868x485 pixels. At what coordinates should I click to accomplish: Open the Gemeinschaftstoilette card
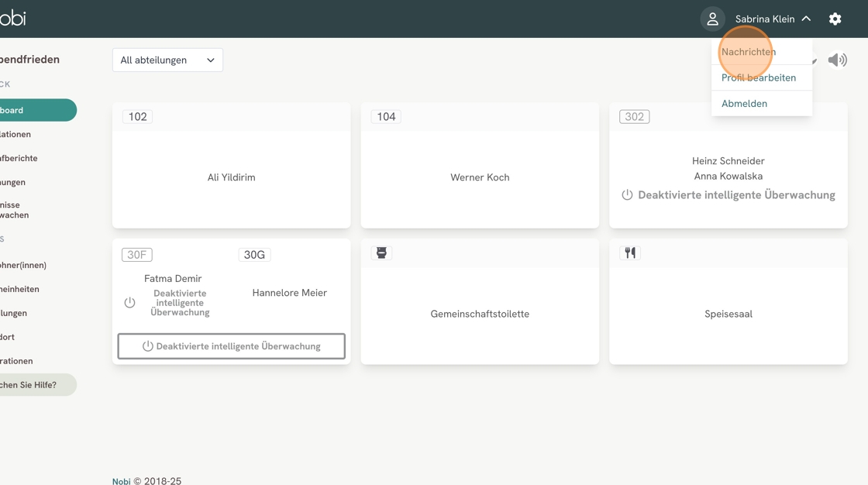[x=480, y=301]
